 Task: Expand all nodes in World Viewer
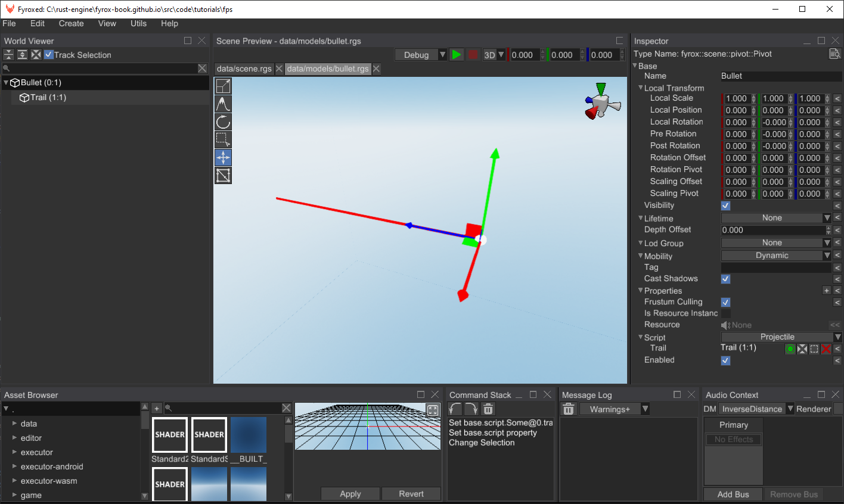[22, 55]
